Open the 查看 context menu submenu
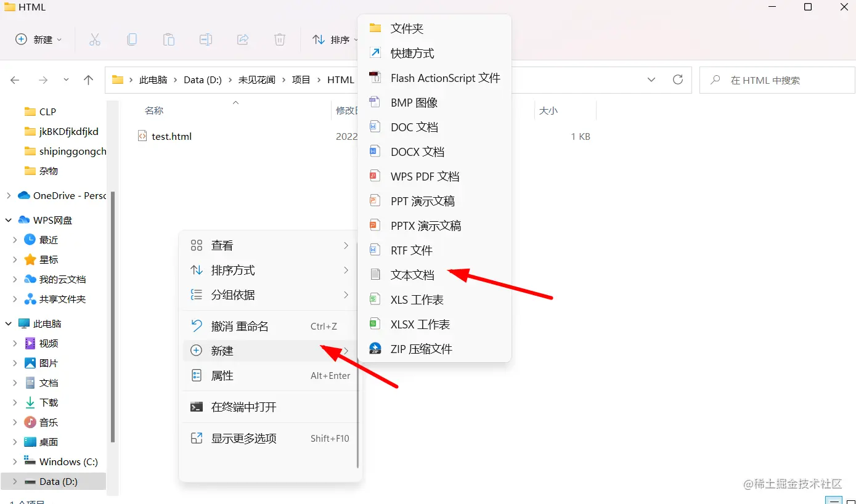Image resolution: width=856 pixels, height=504 pixels. 270,245
